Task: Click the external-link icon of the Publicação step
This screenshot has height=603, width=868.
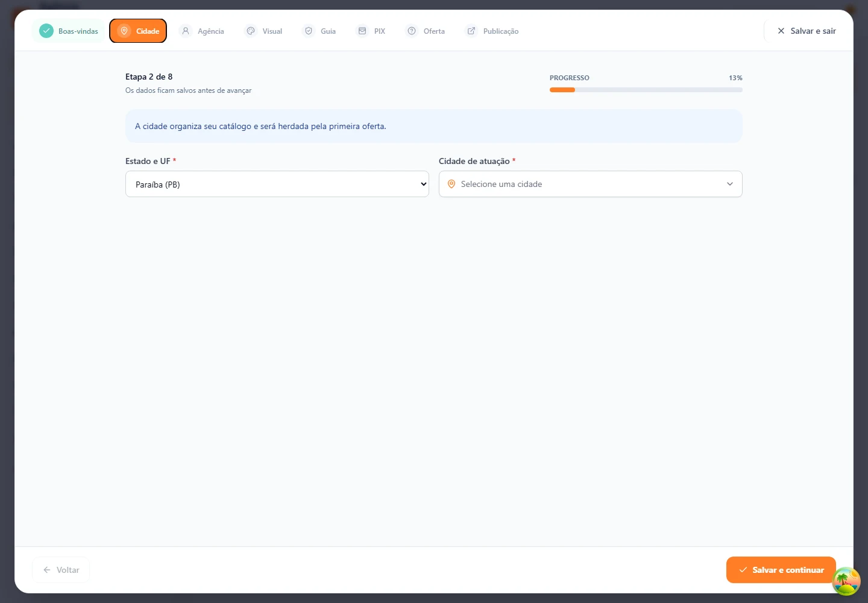Action: tap(471, 31)
